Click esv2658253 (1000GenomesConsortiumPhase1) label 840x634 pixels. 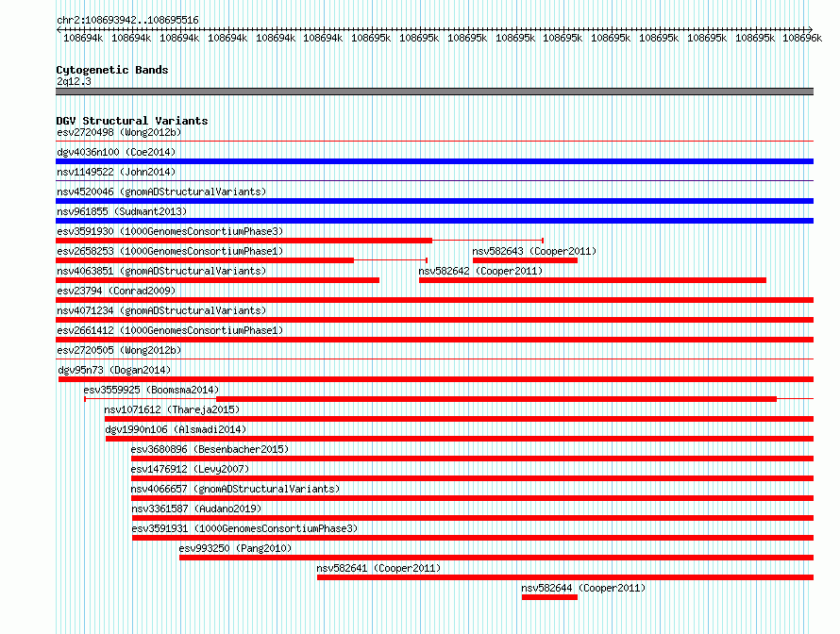170,251
